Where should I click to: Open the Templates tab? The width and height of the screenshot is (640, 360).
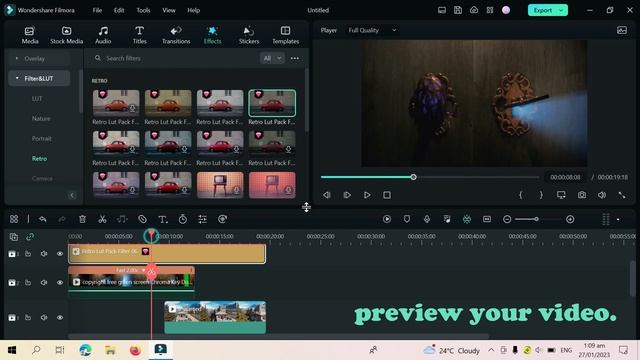pos(285,35)
